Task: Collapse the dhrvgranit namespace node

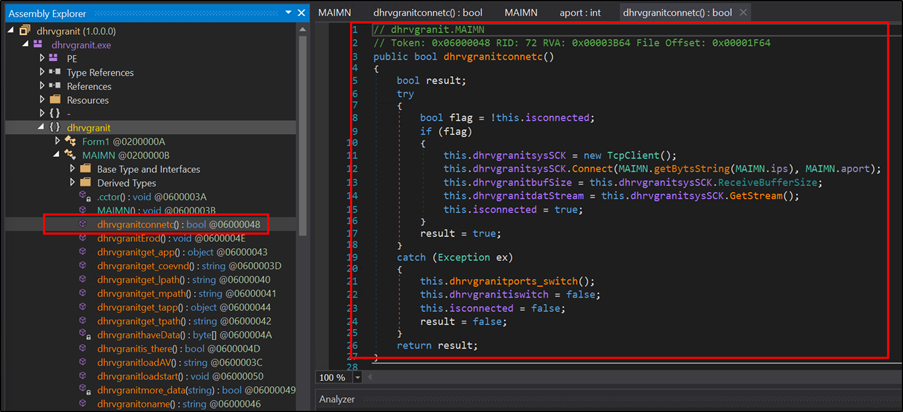Action: tap(40, 127)
